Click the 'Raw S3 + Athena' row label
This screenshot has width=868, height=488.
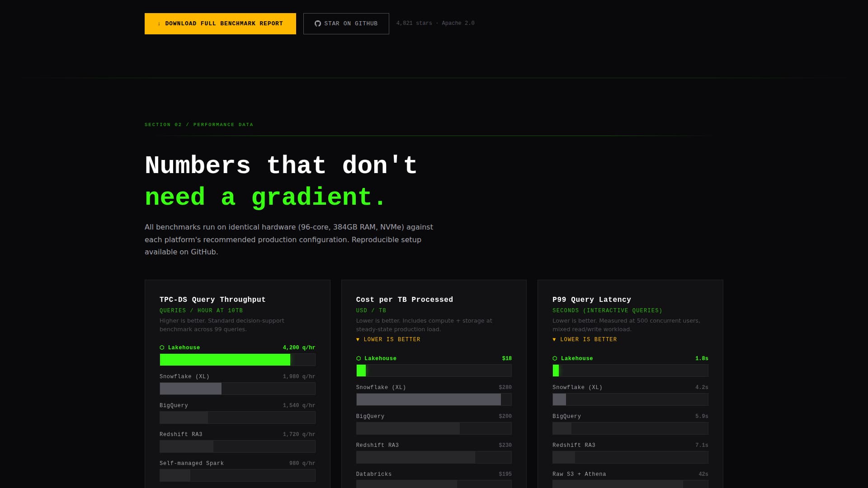click(579, 474)
